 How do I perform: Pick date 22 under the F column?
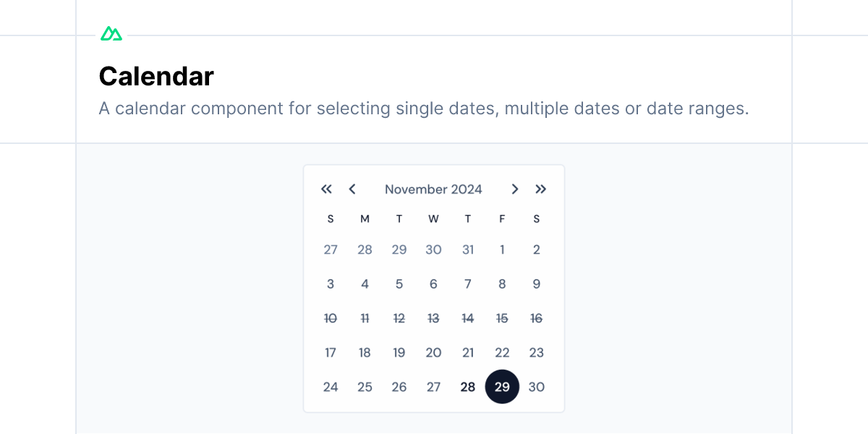502,352
